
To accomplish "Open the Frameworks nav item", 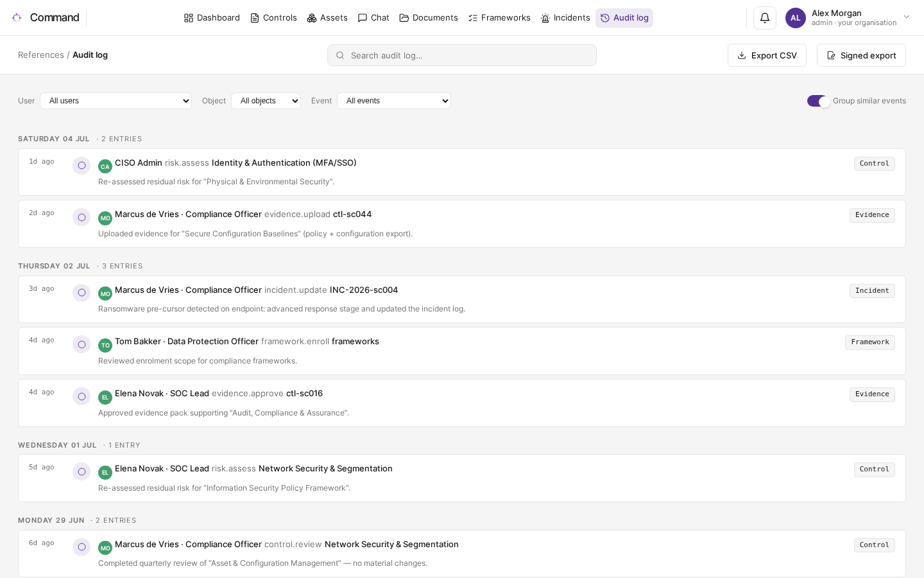I will [x=499, y=18].
